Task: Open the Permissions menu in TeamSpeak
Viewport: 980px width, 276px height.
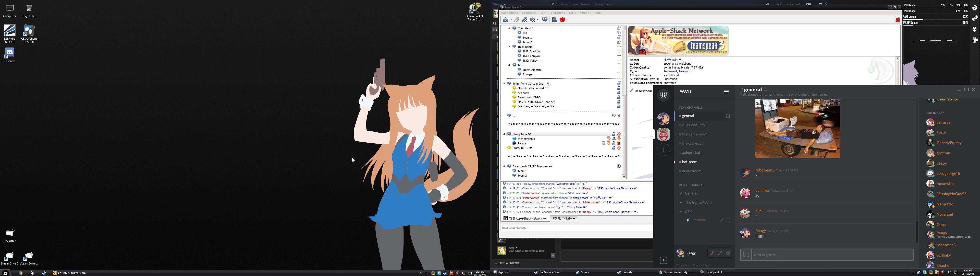Action: point(557,13)
